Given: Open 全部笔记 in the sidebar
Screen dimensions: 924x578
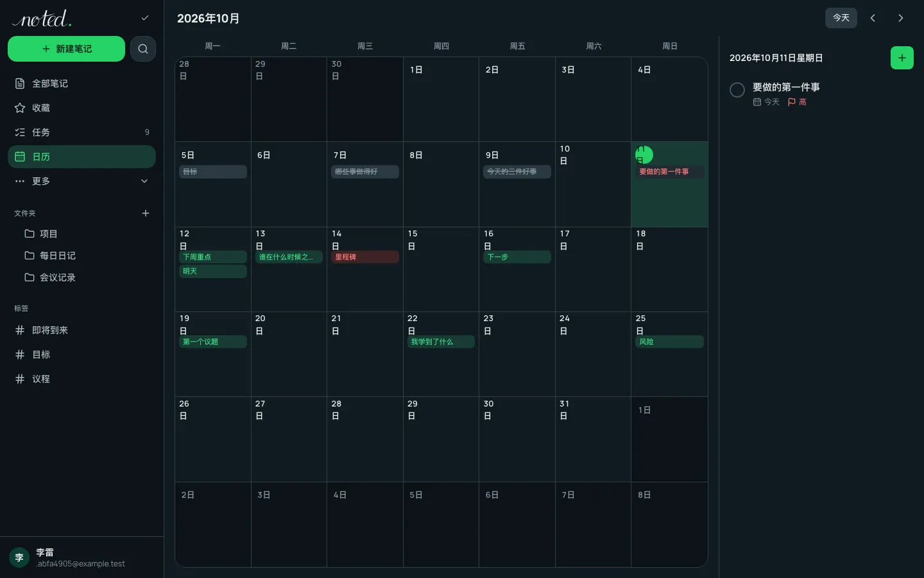Looking at the screenshot, I should 81,83.
